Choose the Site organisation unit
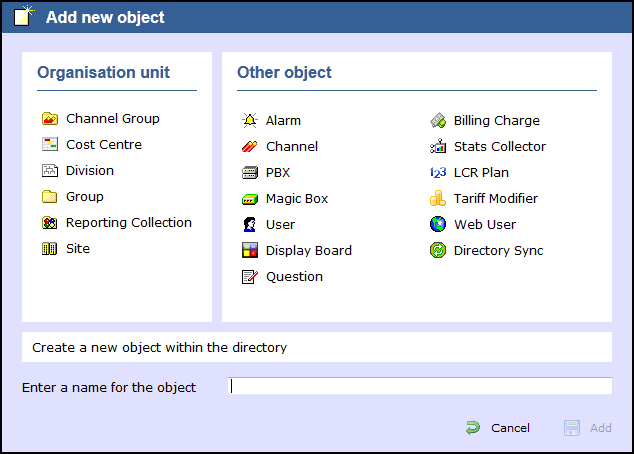This screenshot has height=454, width=634. 77,249
